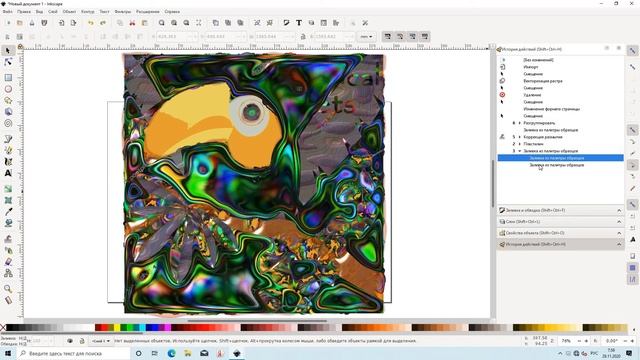Select the Spiral tool
This screenshot has width=640, height=360.
(8, 123)
